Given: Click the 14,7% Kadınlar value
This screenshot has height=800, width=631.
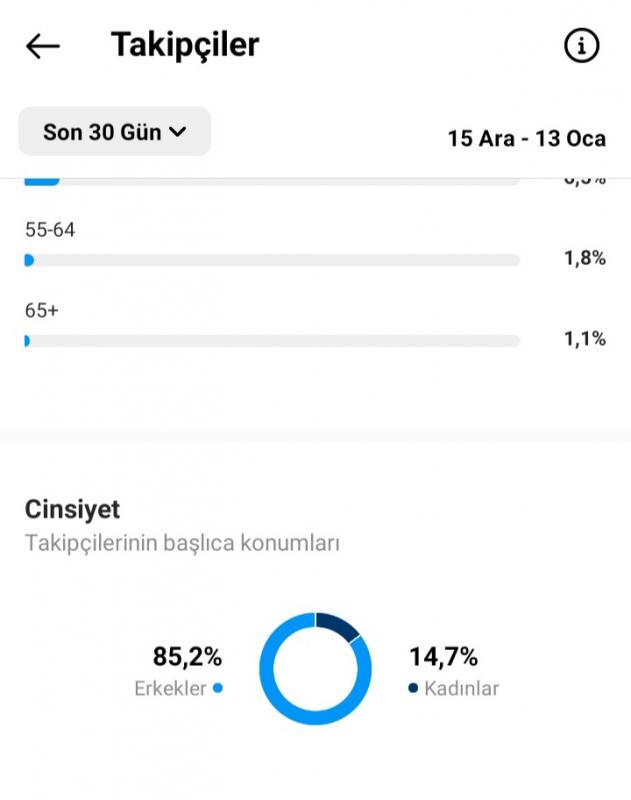Looking at the screenshot, I should pos(443,657).
